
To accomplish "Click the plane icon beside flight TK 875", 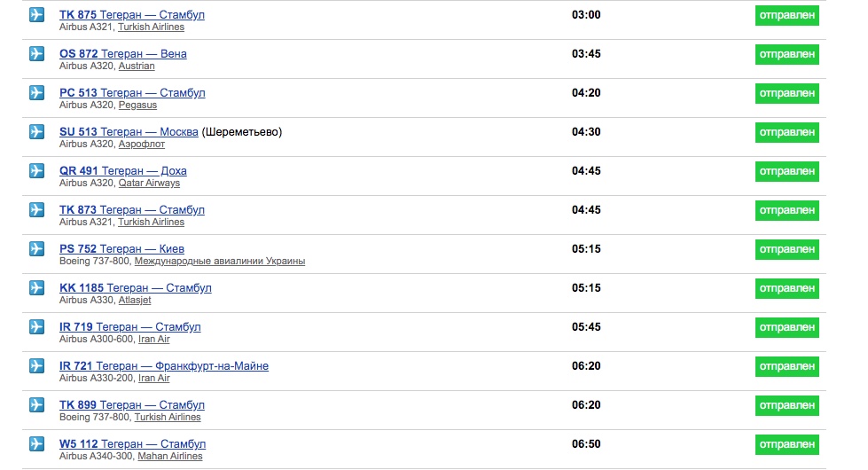I will click(36, 15).
